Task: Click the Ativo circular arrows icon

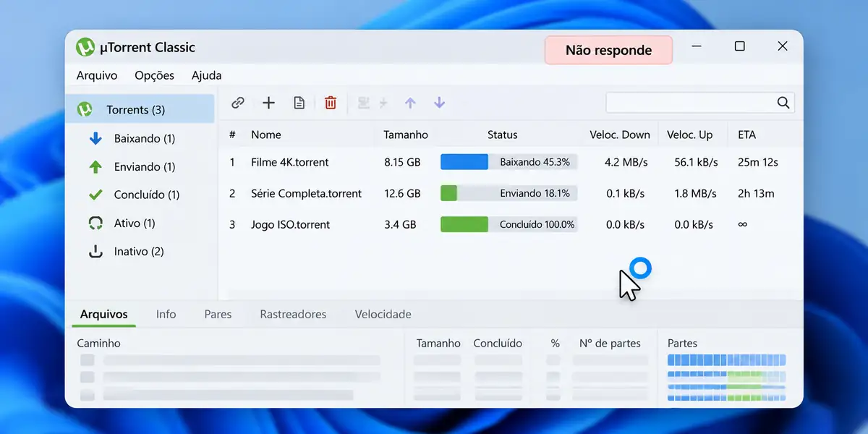Action: tap(95, 223)
